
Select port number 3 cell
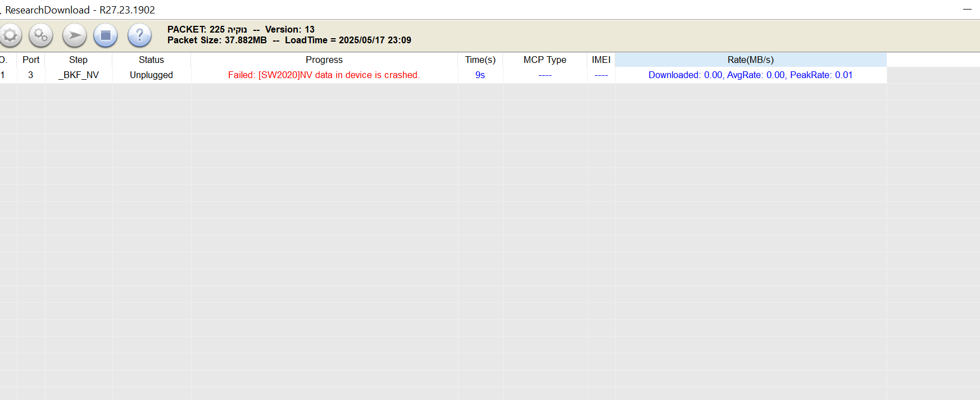tap(31, 75)
